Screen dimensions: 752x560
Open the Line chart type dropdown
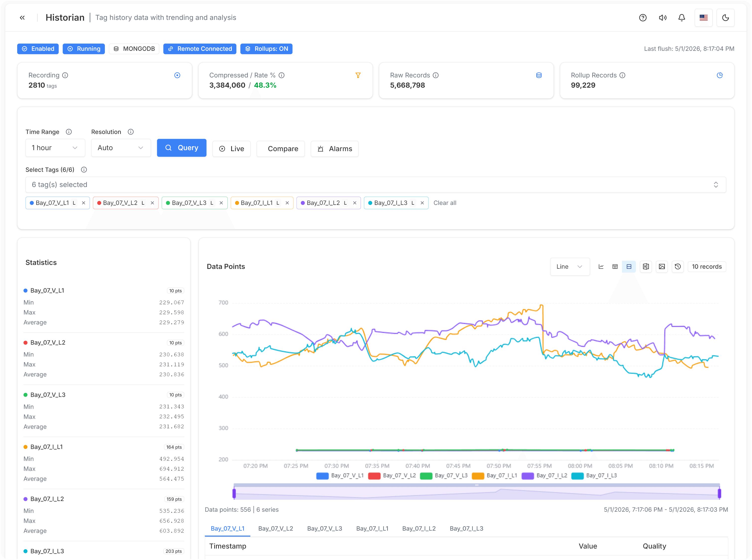(570, 267)
